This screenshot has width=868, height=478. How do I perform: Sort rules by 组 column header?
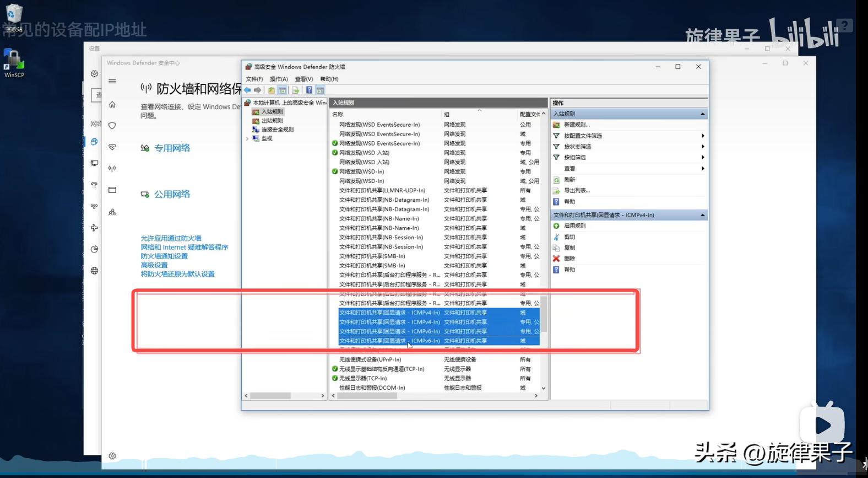(x=479, y=114)
